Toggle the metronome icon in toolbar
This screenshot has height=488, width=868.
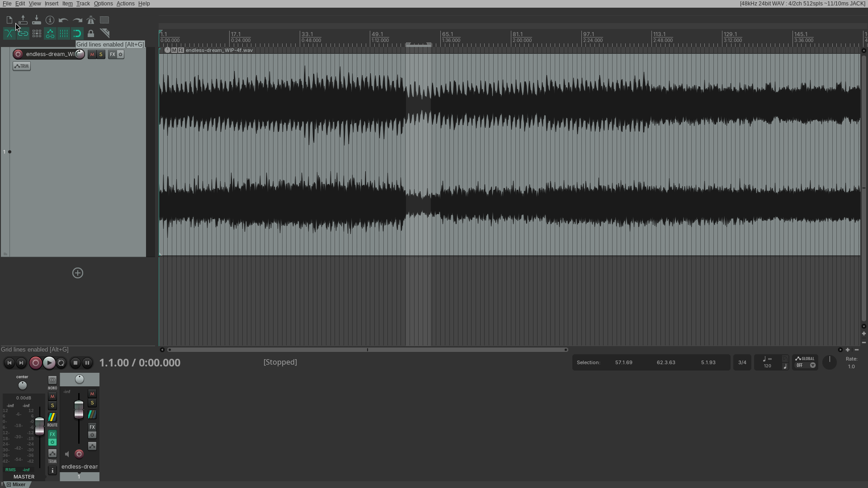91,20
